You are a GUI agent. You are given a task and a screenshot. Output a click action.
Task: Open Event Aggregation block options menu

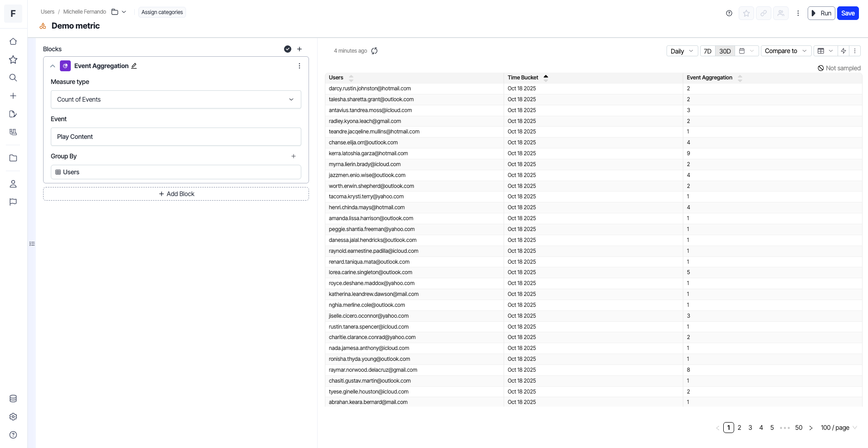coord(299,66)
